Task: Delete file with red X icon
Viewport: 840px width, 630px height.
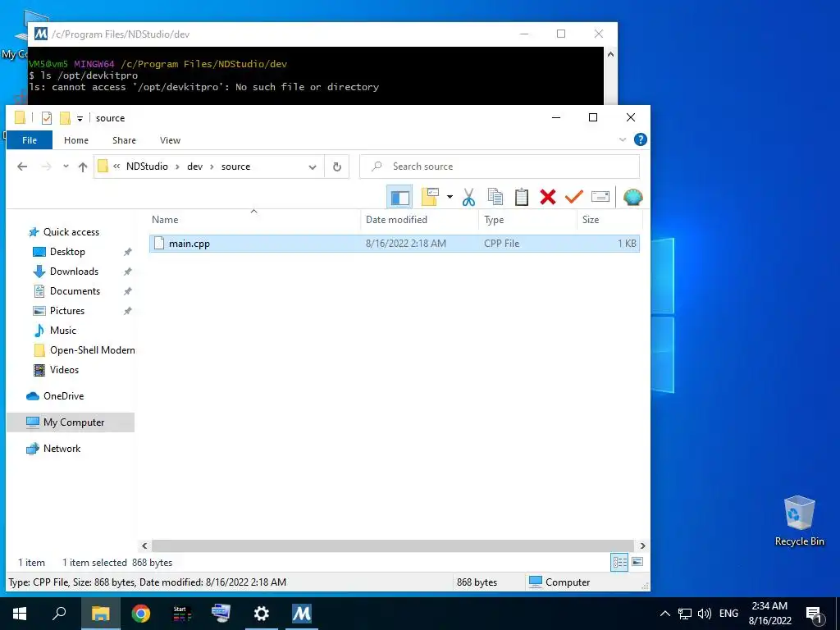Action: (547, 197)
